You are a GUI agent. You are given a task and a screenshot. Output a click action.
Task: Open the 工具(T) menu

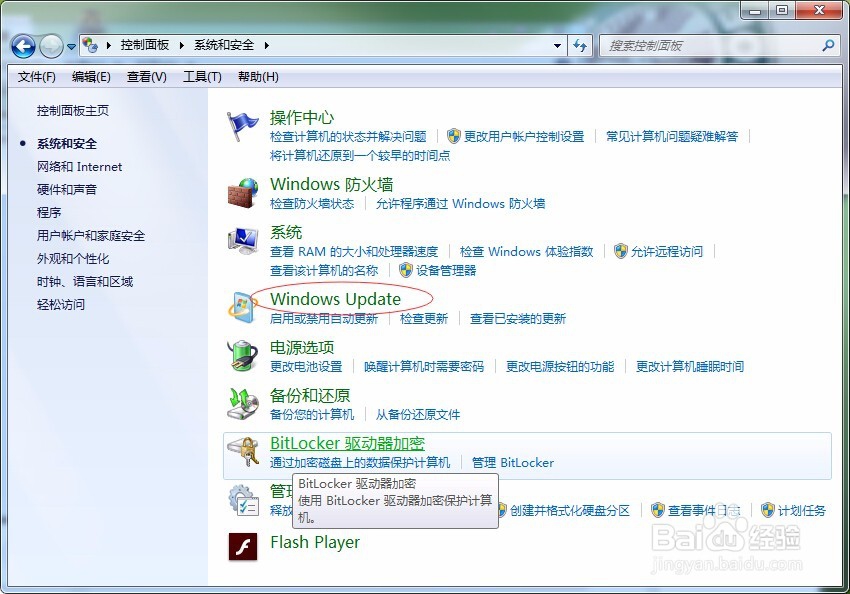202,77
